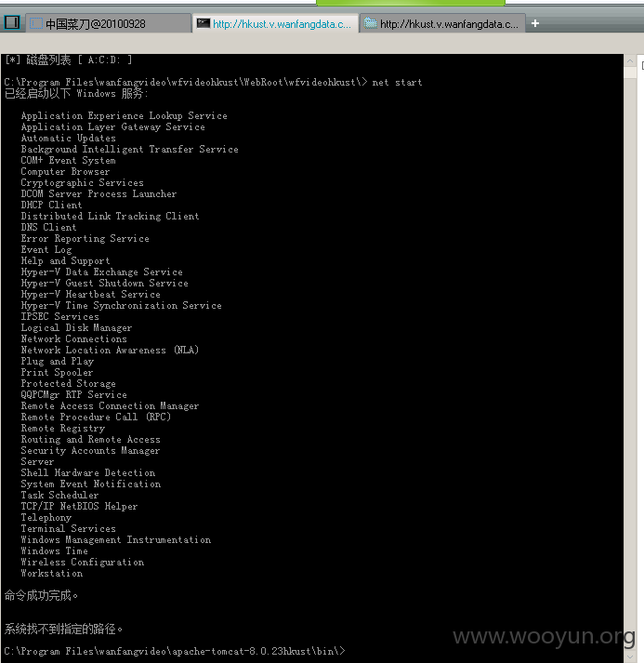Click 'Workstation' line
This screenshot has height=663, width=644.
tap(52, 574)
